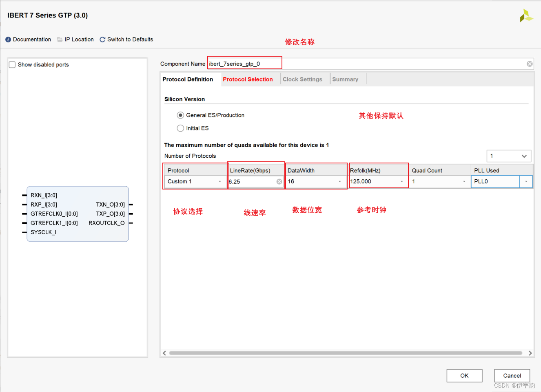Image resolution: width=541 pixels, height=392 pixels.
Task: Open the Documentation info icon
Action: point(8,40)
